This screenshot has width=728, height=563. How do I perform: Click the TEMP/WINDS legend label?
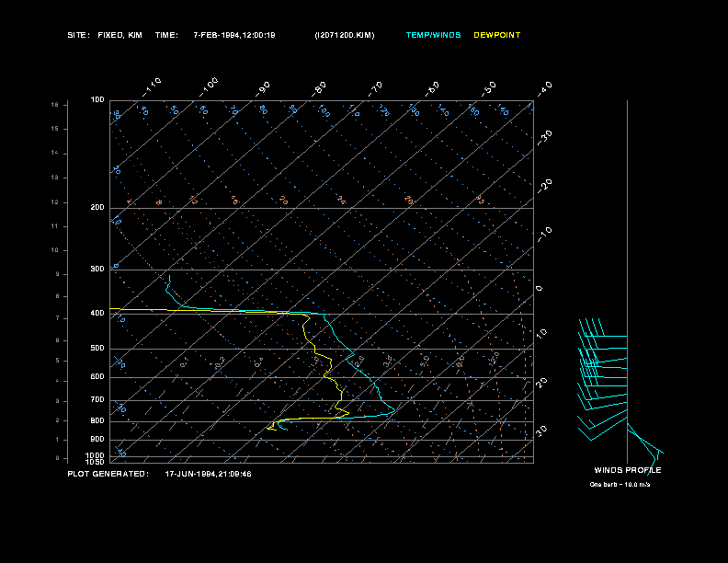[x=433, y=35]
